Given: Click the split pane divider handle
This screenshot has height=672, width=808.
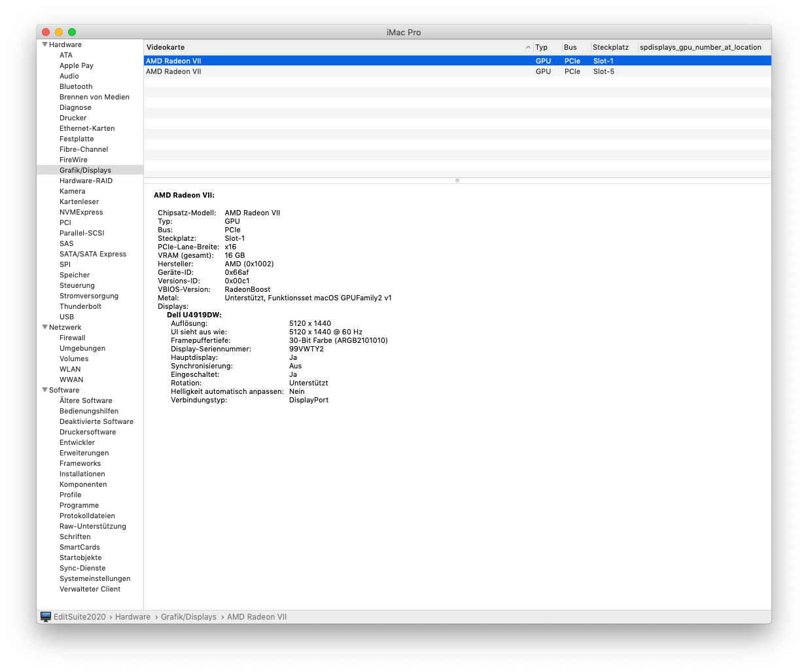Looking at the screenshot, I should [457, 181].
